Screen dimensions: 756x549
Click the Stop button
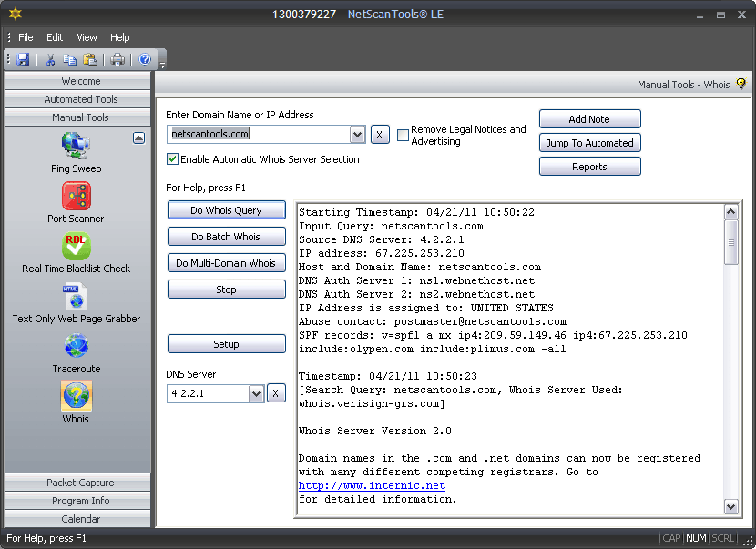click(226, 290)
